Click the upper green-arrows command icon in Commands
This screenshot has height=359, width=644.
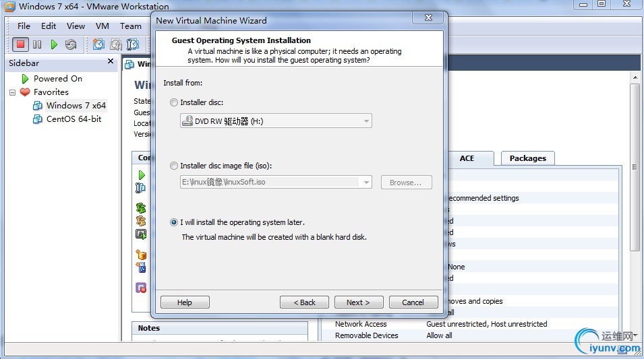(x=141, y=207)
